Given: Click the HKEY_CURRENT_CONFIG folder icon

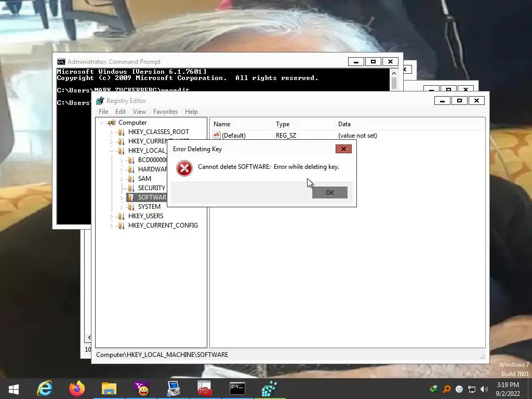Looking at the screenshot, I should click(121, 225).
